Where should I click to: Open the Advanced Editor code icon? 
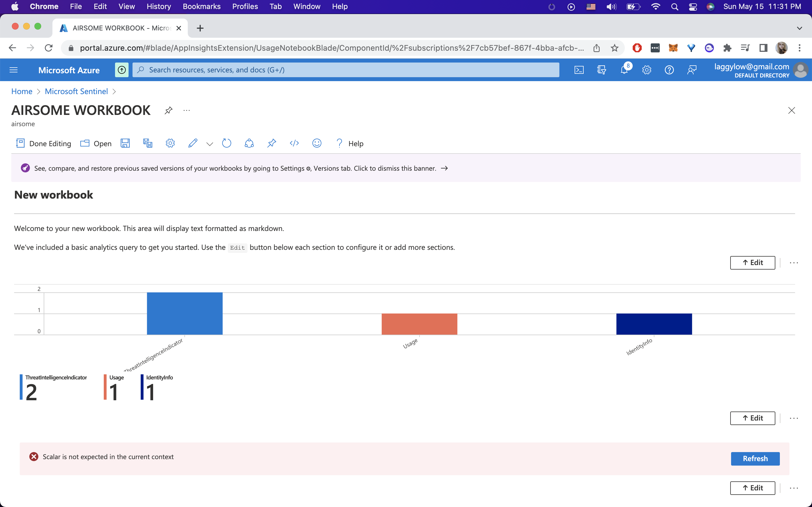[x=294, y=144]
